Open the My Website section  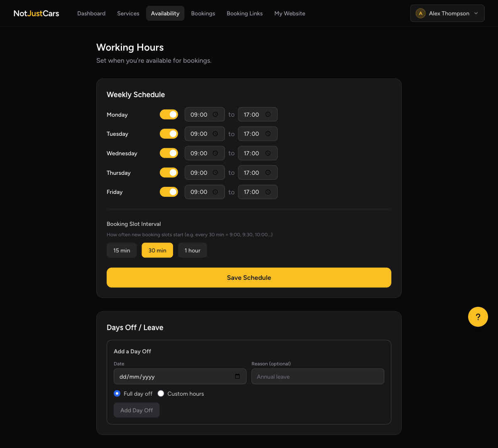point(290,13)
